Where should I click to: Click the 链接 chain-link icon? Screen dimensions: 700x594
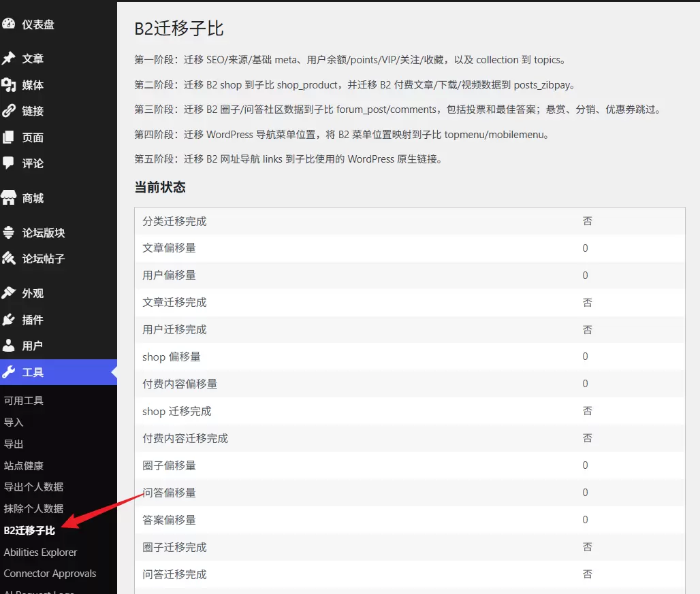(x=8, y=111)
